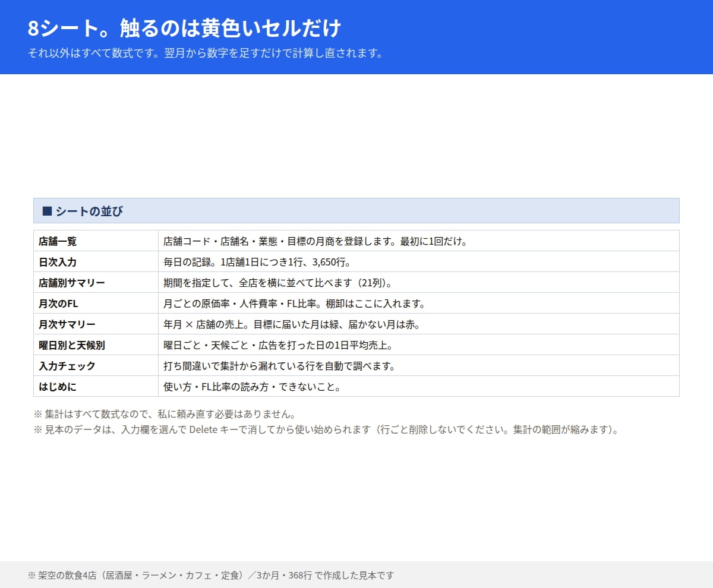Image resolution: width=713 pixels, height=588 pixels.
Task: Click the description '打ち間違いで集計から漏れている行…'
Action: click(x=419, y=366)
